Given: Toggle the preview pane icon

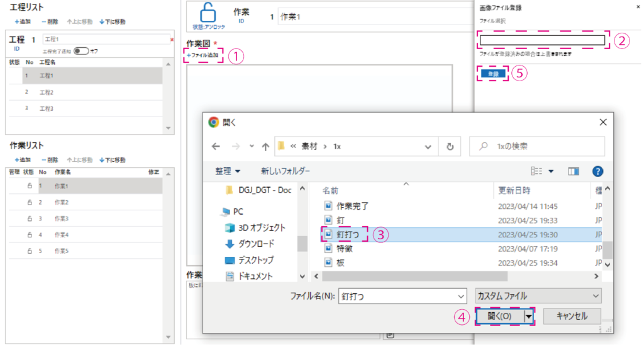Looking at the screenshot, I should [x=573, y=171].
